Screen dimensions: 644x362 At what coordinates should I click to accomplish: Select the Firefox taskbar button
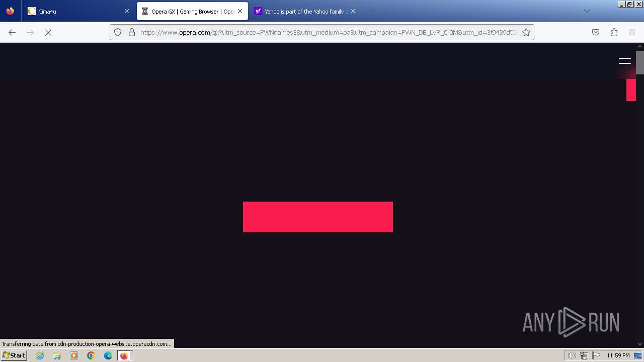pos(125,355)
